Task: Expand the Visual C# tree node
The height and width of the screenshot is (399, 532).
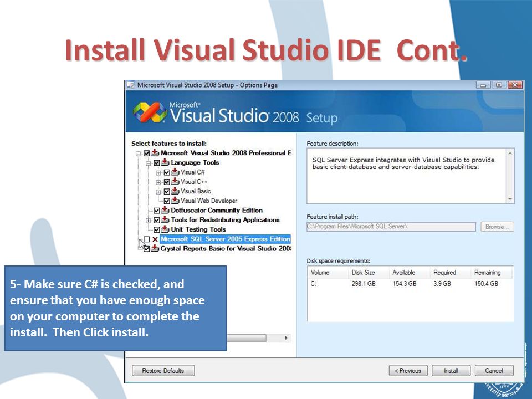Action: 158,173
